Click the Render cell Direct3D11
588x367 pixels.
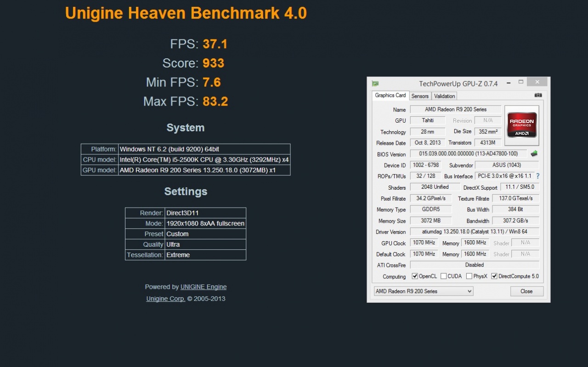point(205,213)
